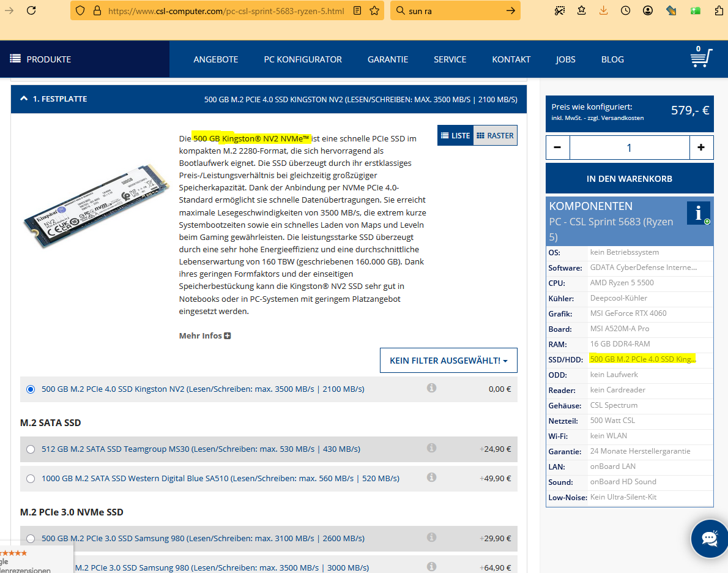This screenshot has width=728, height=573.
Task: Click the forward navigation arrow
Action: (9, 10)
